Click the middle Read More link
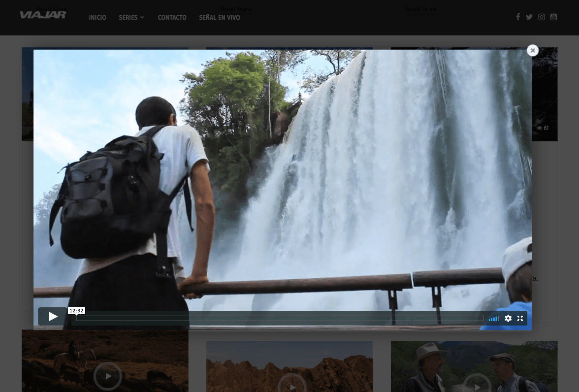Screen dimensions: 579x392 tap(236, 9)
